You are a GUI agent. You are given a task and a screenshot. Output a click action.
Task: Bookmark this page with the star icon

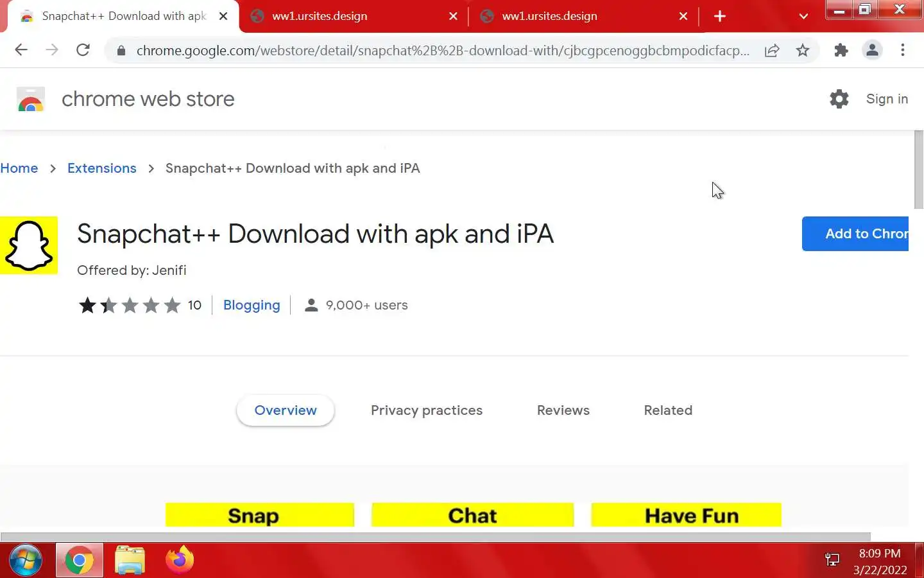(x=803, y=51)
